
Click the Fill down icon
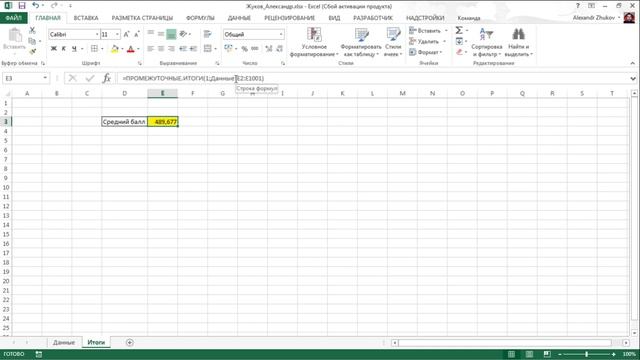tap(459, 41)
